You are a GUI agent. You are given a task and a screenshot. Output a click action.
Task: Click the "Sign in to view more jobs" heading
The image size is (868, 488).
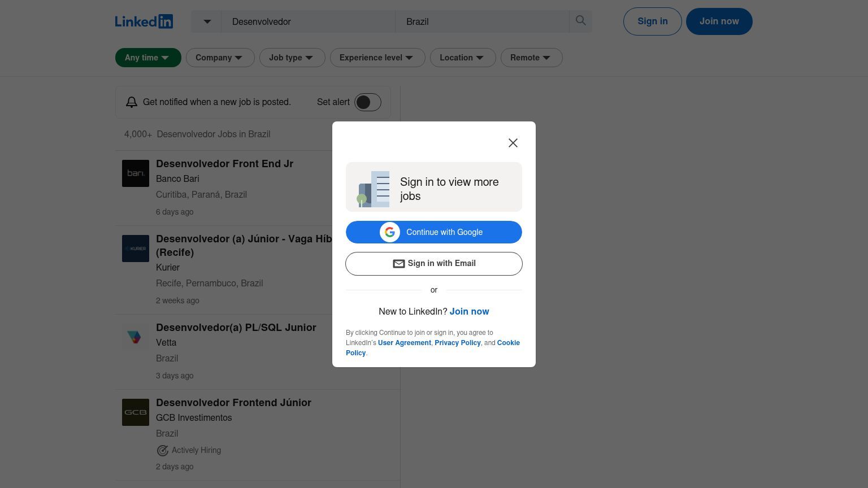[x=449, y=189]
